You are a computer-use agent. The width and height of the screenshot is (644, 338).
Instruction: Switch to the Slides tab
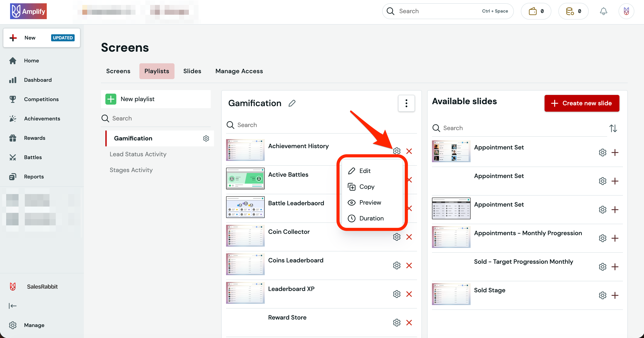tap(192, 71)
